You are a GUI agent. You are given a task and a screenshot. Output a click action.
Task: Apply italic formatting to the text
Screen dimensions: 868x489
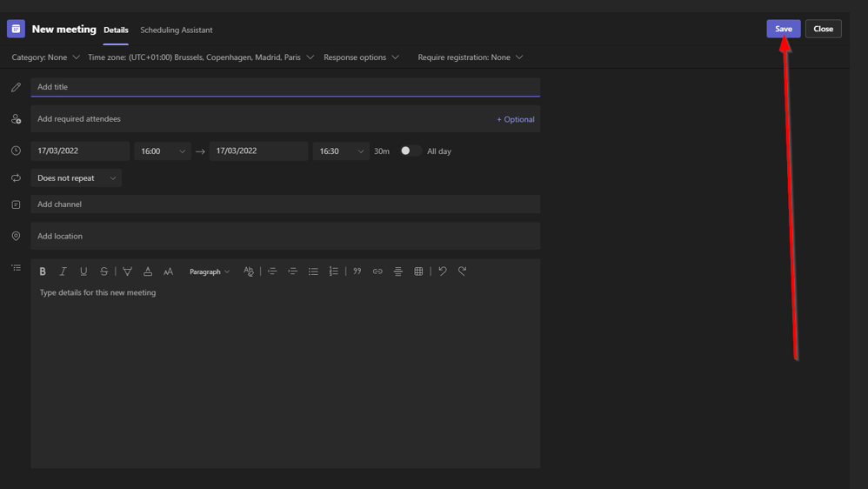(x=63, y=271)
